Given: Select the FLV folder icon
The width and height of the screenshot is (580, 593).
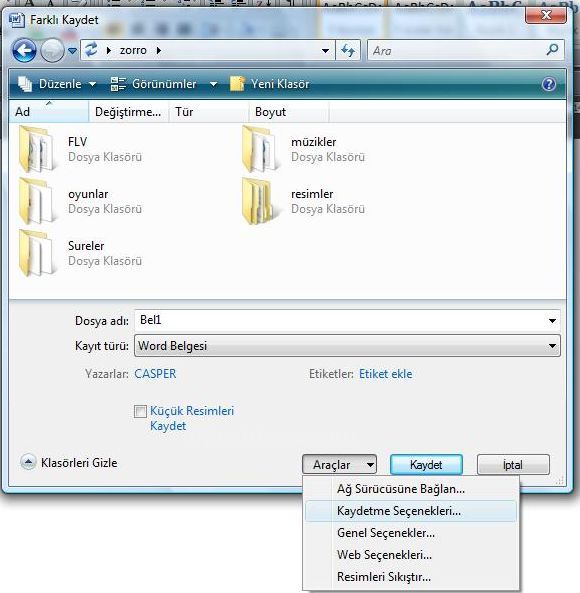Looking at the screenshot, I should click(37, 149).
